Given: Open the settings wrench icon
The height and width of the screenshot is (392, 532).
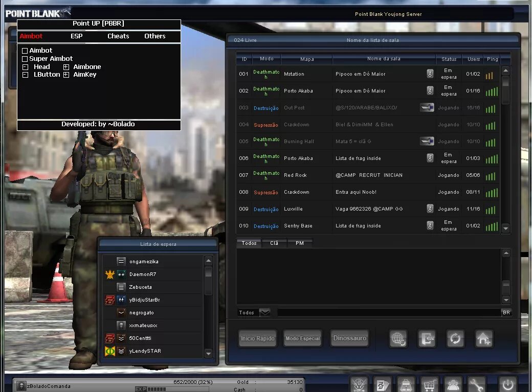Looking at the screenshot, I should pyautogui.click(x=476, y=384).
